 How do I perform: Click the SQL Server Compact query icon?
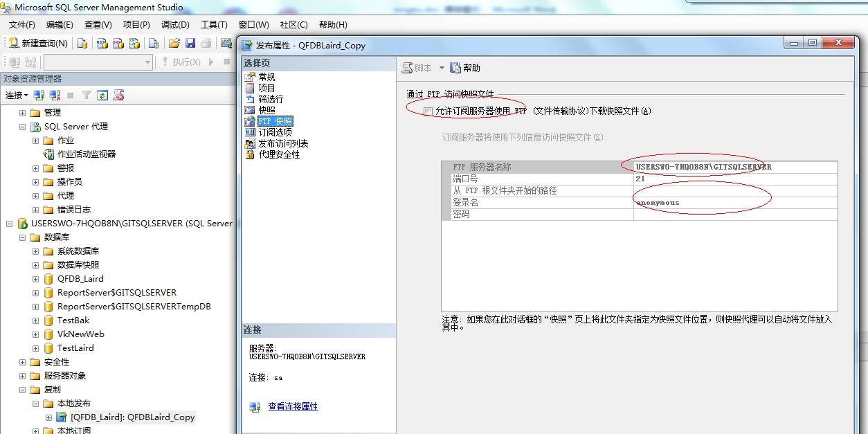click(154, 43)
